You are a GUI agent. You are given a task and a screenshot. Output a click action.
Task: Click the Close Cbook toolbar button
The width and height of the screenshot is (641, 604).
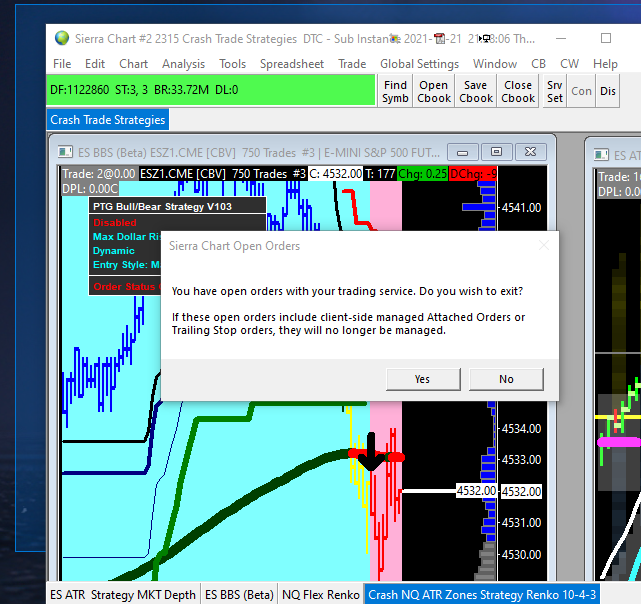click(518, 91)
